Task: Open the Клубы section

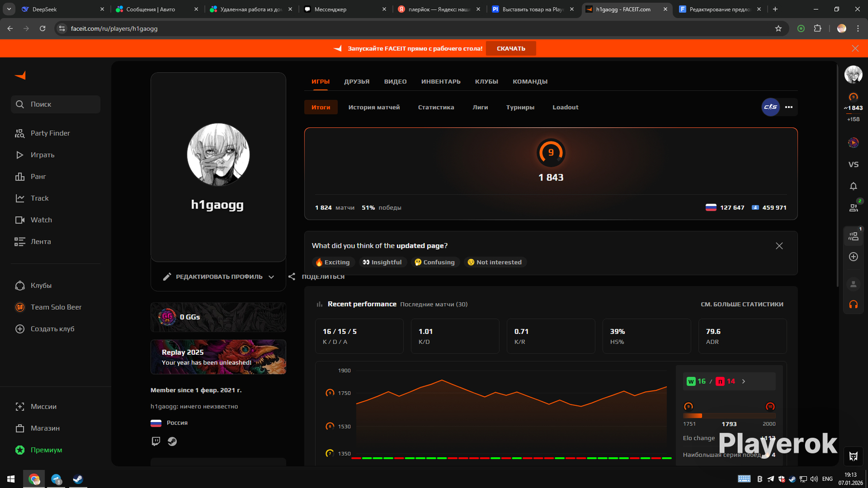Action: click(33, 285)
